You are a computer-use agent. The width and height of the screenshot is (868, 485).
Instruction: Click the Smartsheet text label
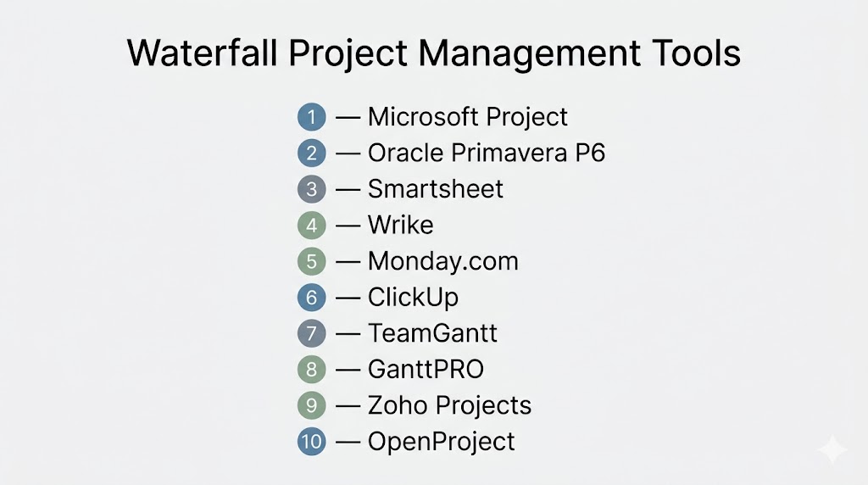[436, 189]
